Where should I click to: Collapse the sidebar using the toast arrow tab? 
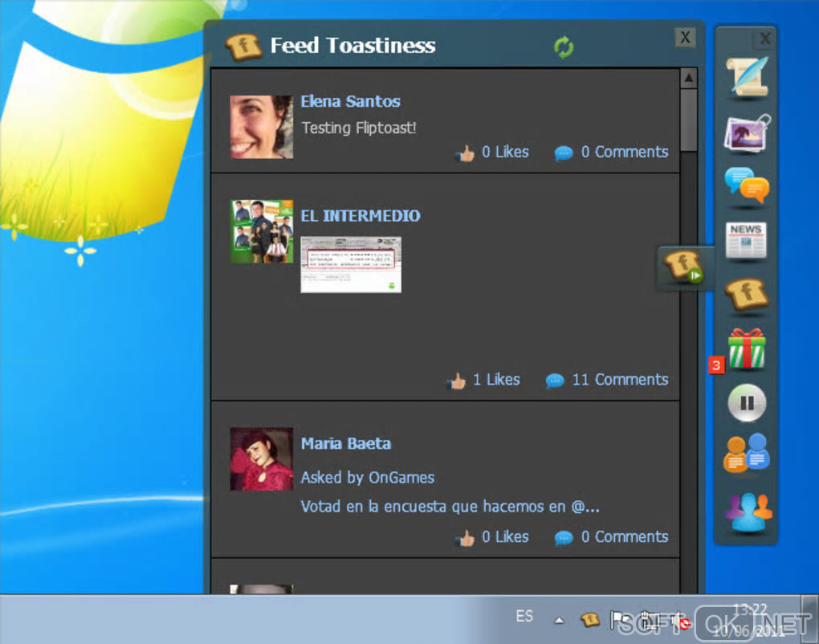683,267
